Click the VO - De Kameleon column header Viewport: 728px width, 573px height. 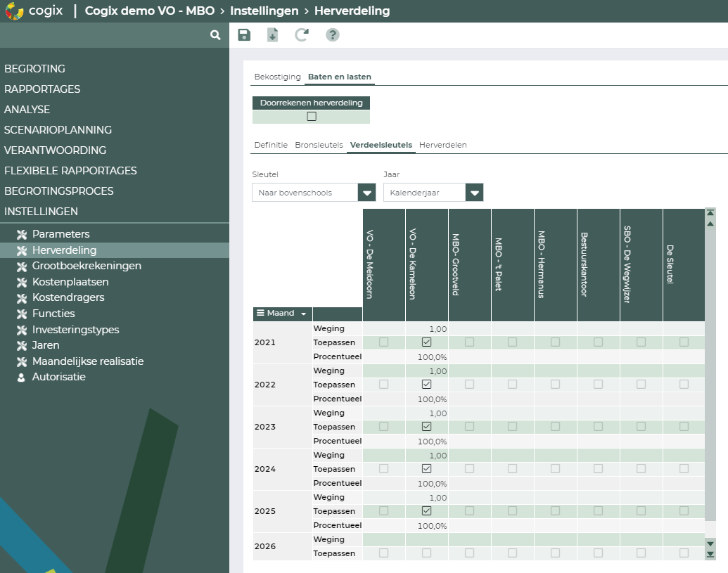[427, 264]
